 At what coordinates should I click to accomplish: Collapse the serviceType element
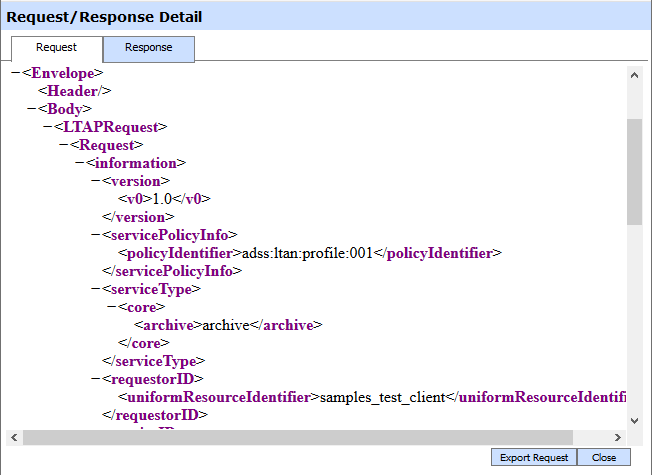click(94, 289)
